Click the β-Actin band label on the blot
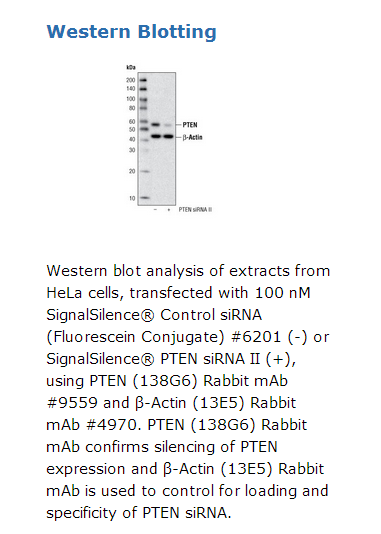The image size is (381, 534). (x=192, y=137)
